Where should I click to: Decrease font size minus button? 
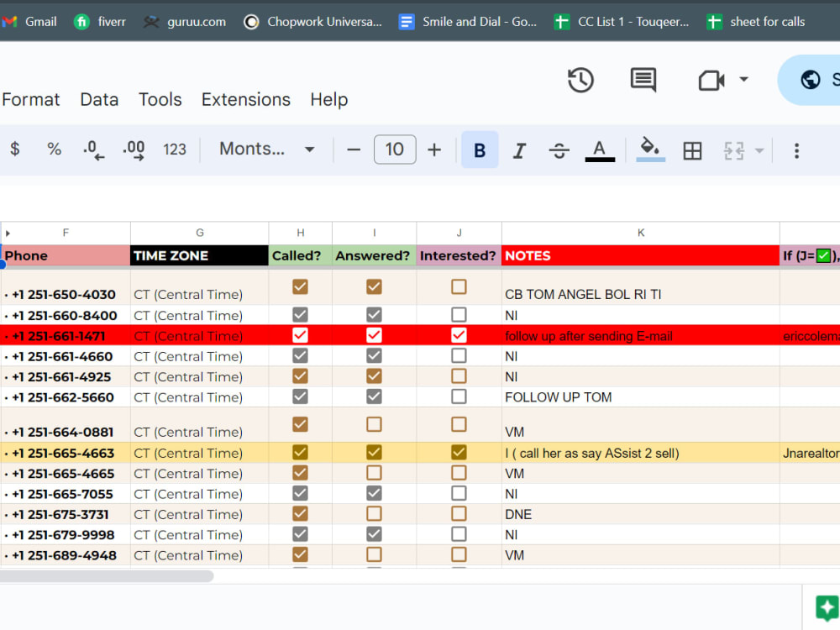tap(354, 150)
